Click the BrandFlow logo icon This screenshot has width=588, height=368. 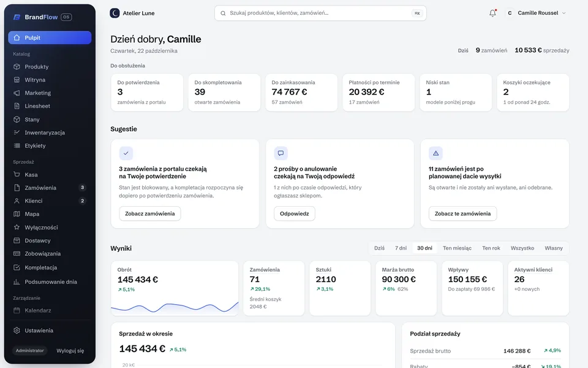tap(17, 17)
